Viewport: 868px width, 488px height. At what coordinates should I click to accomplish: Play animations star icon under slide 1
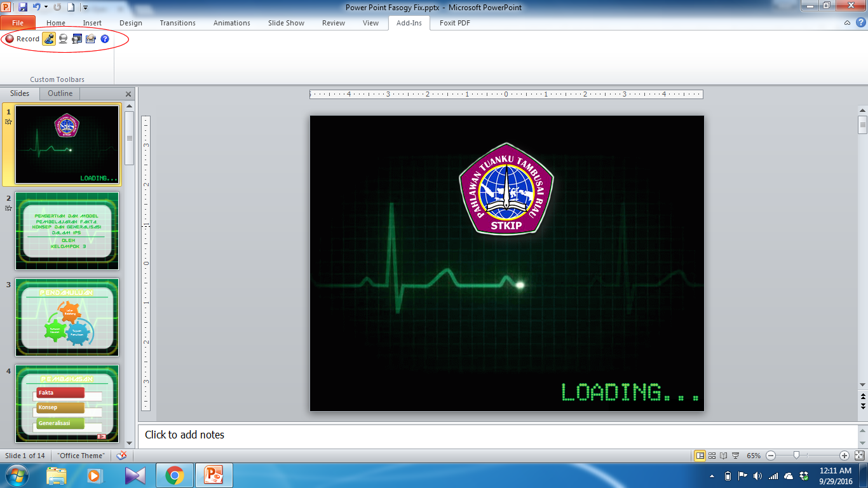[8, 121]
